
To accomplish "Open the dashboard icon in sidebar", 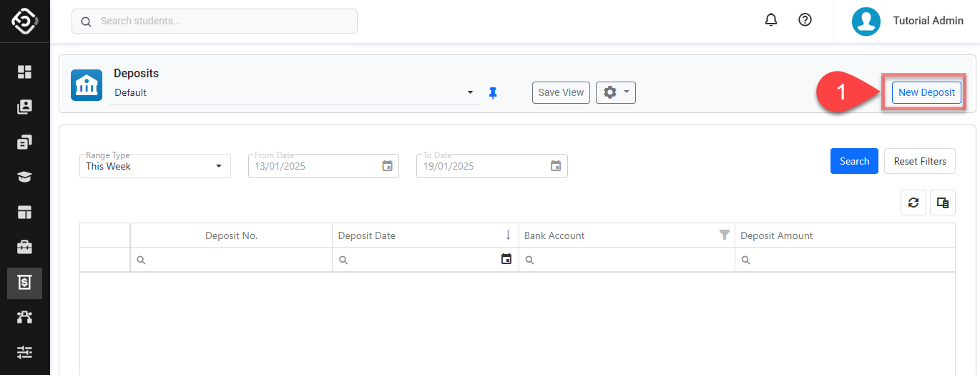I will pyautogui.click(x=25, y=72).
